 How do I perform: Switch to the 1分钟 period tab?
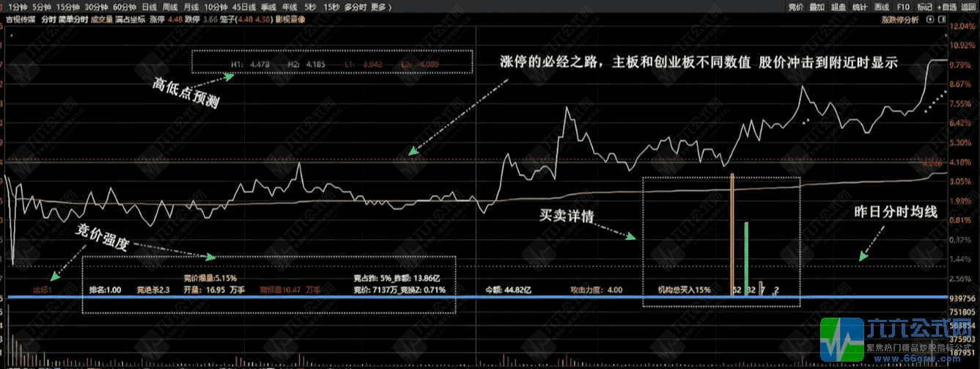tap(18, 7)
